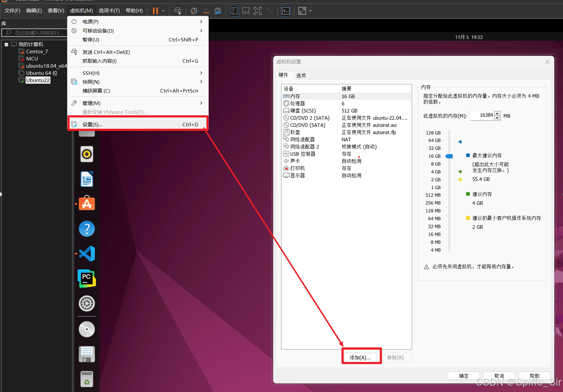The width and height of the screenshot is (563, 392).
Task: Expand the SSH(H) submenu
Action: 138,73
